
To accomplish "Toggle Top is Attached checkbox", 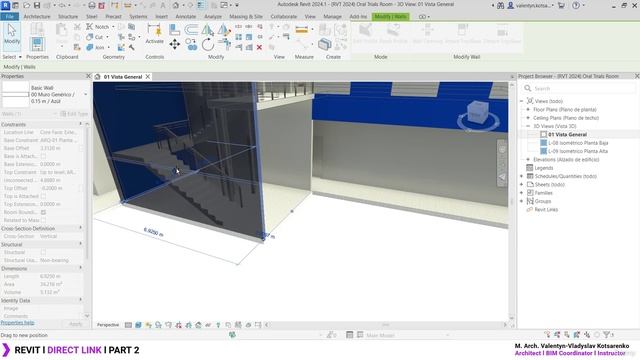I will (43, 196).
